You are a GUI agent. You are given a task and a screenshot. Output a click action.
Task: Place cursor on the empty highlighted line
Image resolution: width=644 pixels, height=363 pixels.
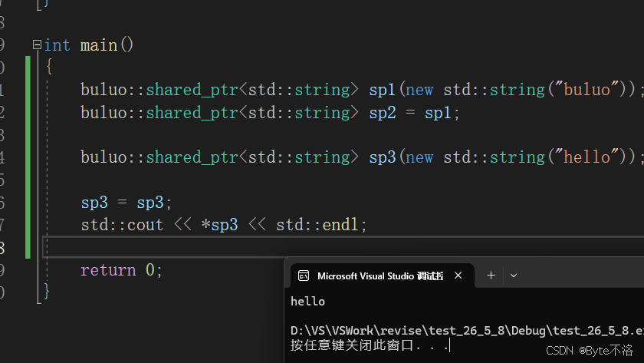click(x=343, y=247)
